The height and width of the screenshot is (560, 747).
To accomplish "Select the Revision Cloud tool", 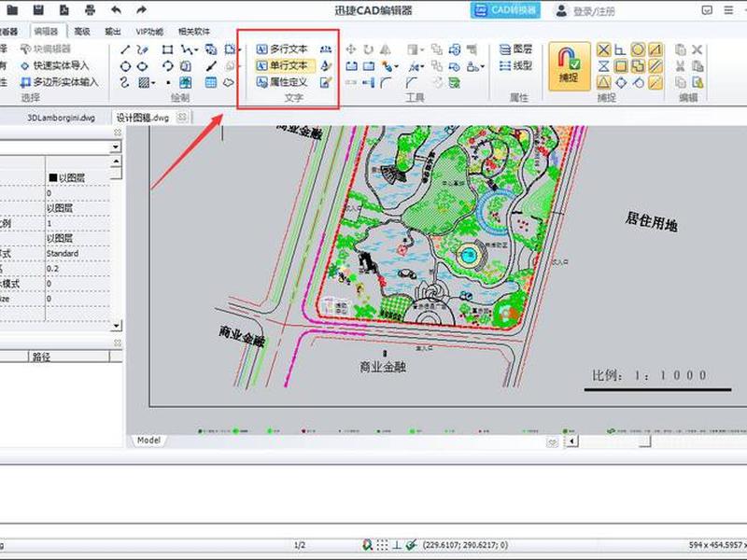I will 229,82.
